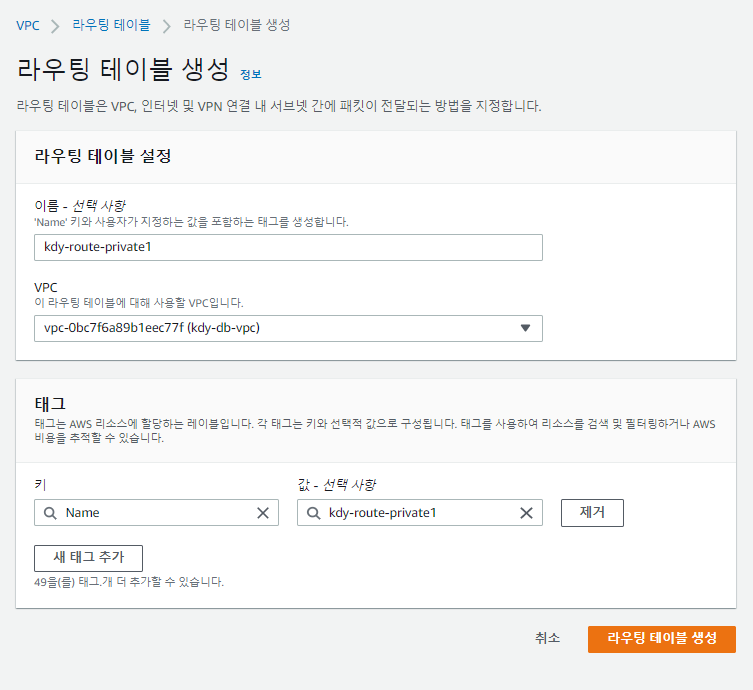The image size is (753, 690).
Task: Click the tag value field kdy-route-private1
Action: coord(420,513)
